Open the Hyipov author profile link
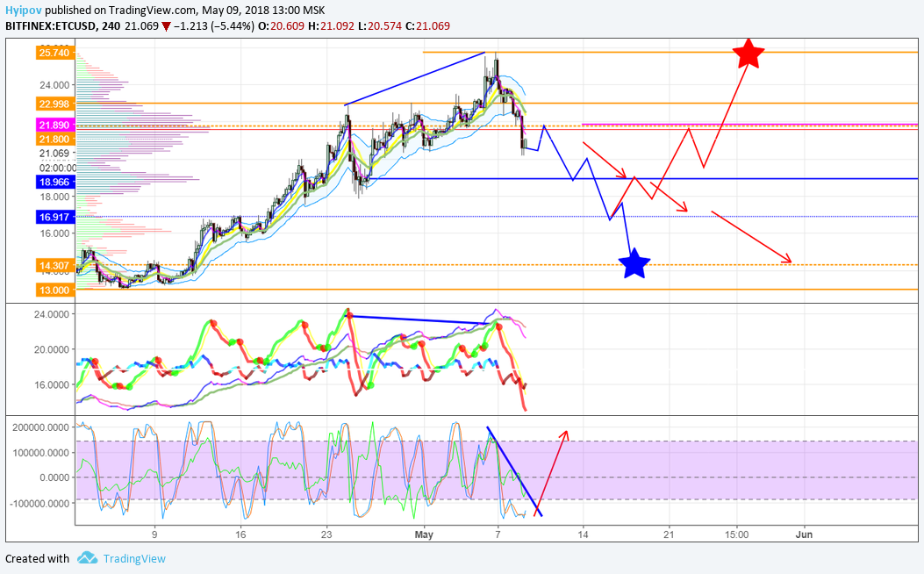The height and width of the screenshot is (574, 924). (24, 10)
